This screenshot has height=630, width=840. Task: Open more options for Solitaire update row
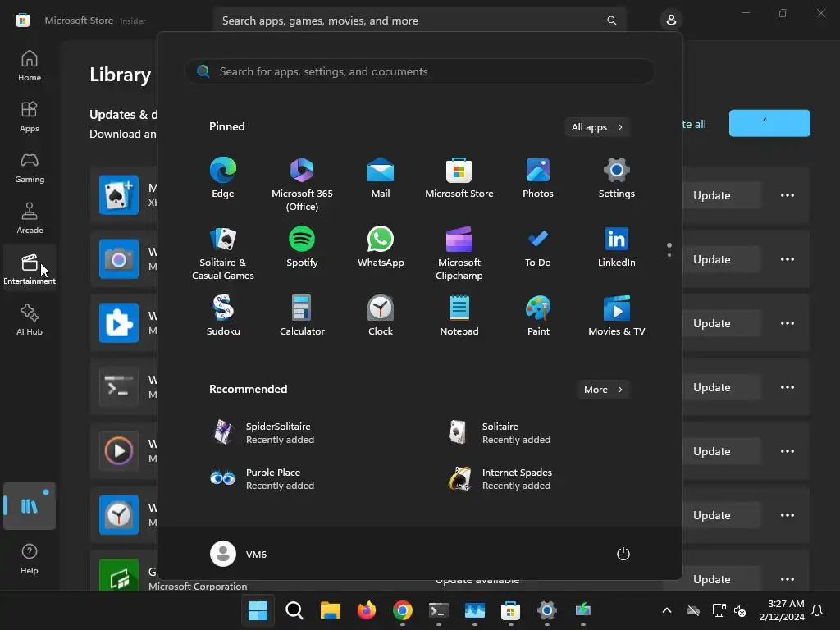click(787, 195)
